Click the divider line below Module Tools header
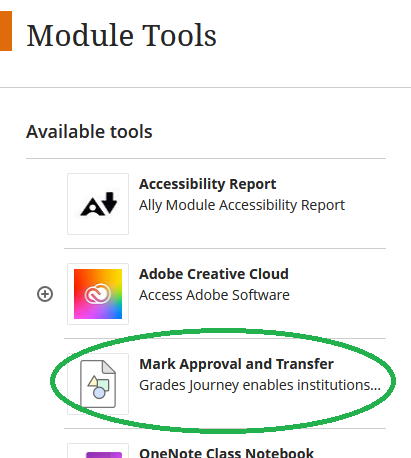 pyautogui.click(x=205, y=88)
